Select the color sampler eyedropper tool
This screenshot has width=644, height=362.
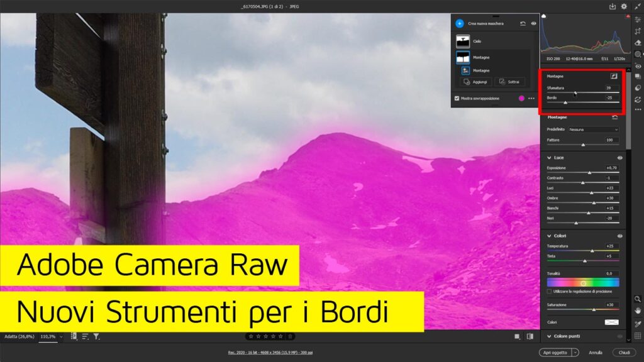(x=638, y=324)
